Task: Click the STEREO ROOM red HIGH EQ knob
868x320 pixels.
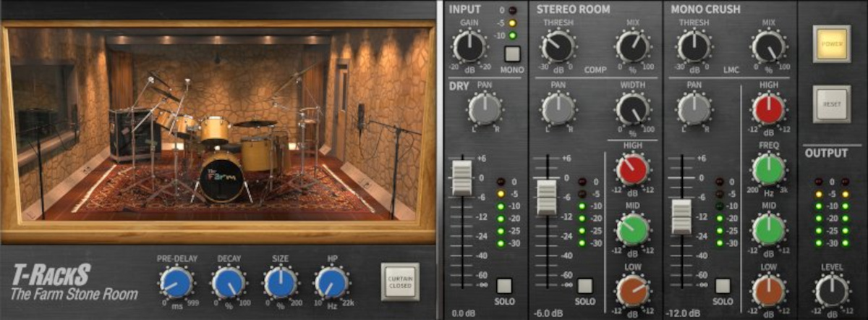Action: coord(632,169)
